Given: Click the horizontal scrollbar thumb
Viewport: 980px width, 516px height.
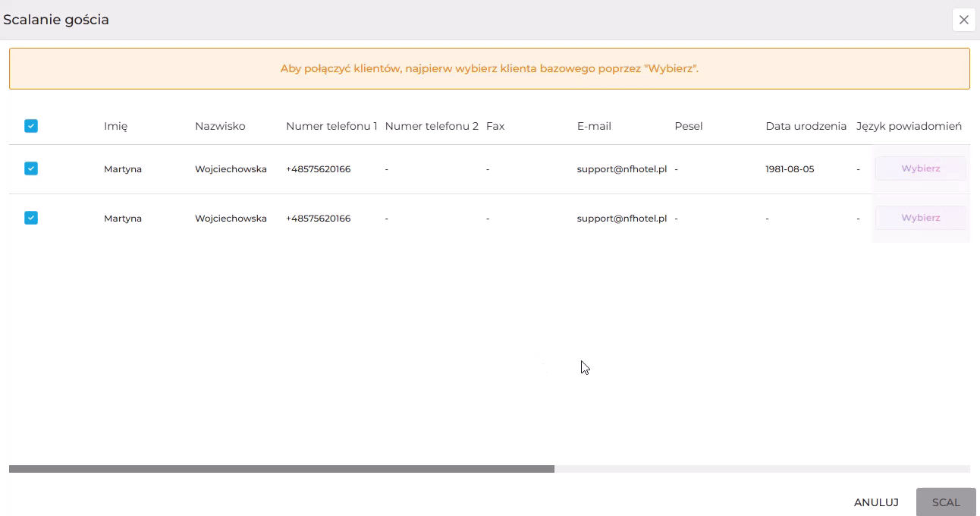Looking at the screenshot, I should 281,469.
